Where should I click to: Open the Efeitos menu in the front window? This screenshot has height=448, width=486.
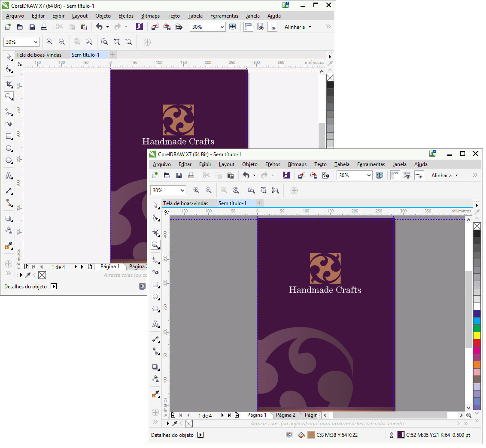(x=273, y=164)
